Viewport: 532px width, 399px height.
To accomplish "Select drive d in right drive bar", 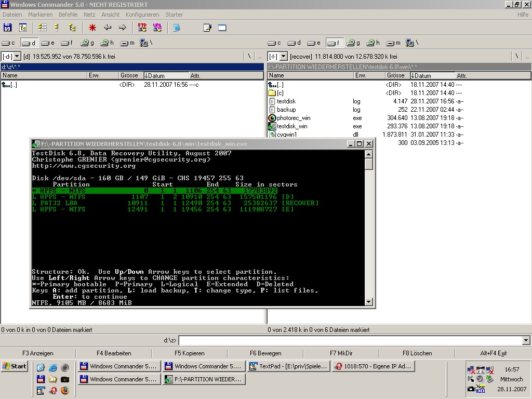I will (x=294, y=43).
